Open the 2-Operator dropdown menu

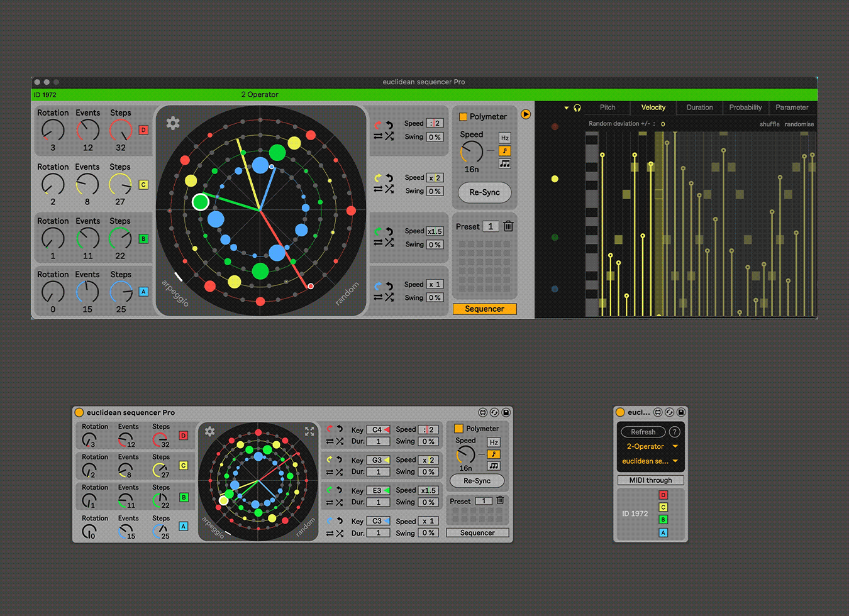point(650,446)
